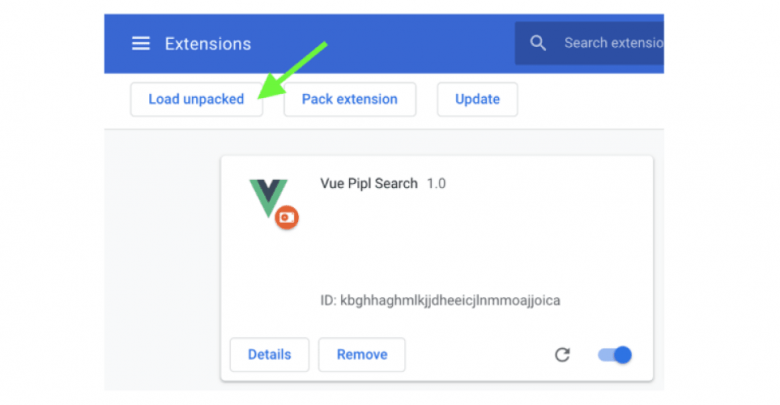Select the Vue Pipl Search name text
The image size is (780, 405).
369,184
